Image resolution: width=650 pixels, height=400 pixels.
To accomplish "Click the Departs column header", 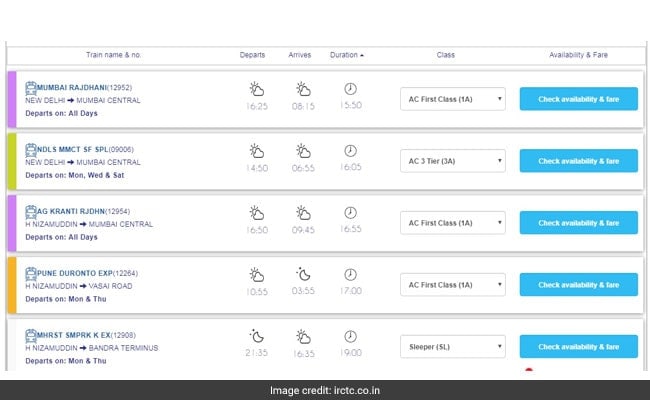I will tap(253, 55).
